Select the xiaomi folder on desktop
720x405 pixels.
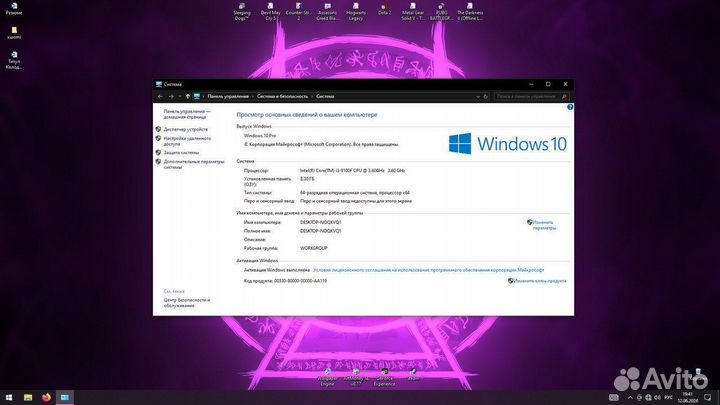[14, 33]
